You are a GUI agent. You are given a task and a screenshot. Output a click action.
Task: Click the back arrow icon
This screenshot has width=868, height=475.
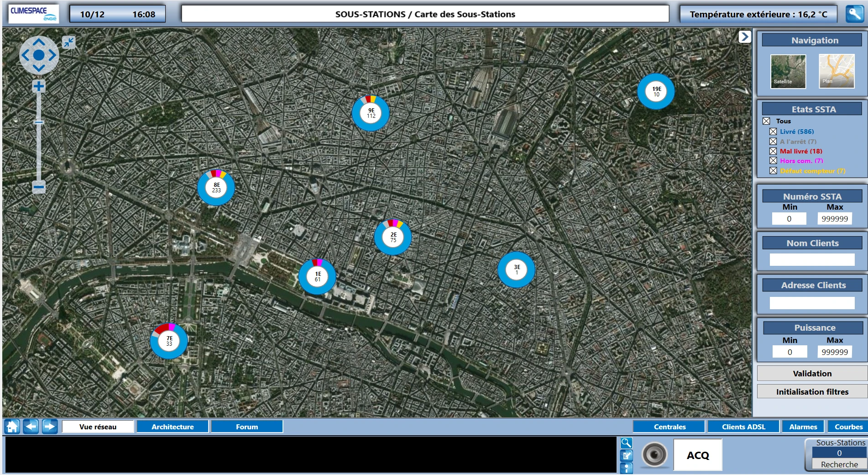coord(31,426)
